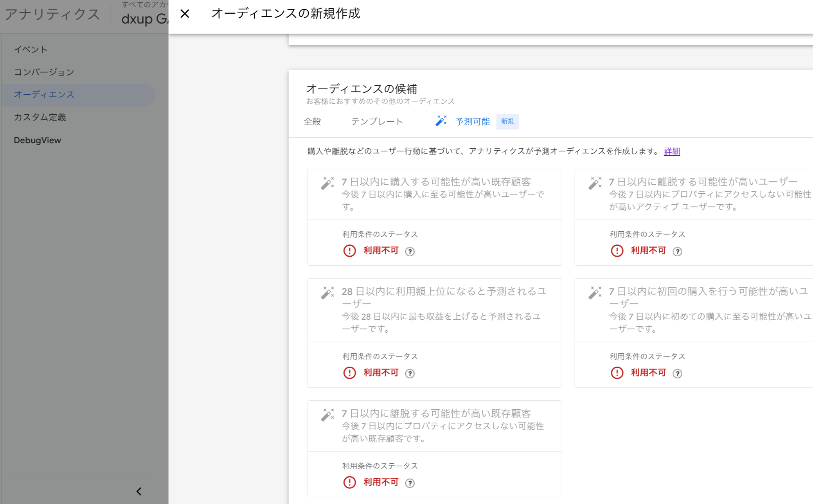813x504 pixels.
Task: Click help icon for 7日以内に購入する既存顧客 status
Action: pos(410,252)
